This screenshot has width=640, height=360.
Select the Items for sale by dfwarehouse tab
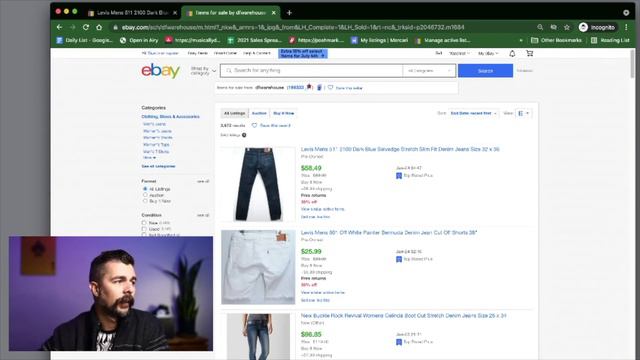pos(230,13)
